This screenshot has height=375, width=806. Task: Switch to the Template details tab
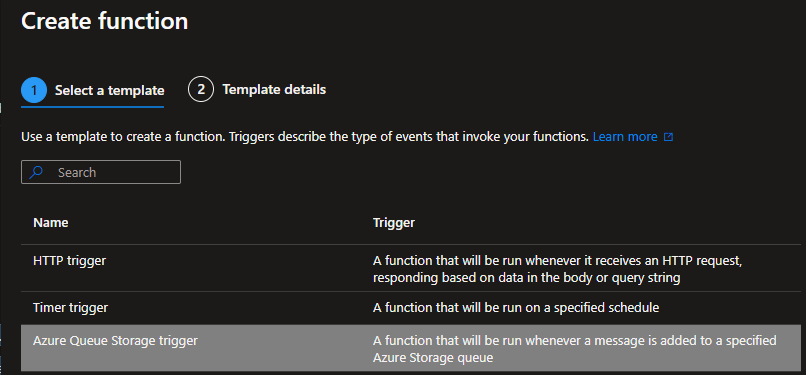coord(257,89)
